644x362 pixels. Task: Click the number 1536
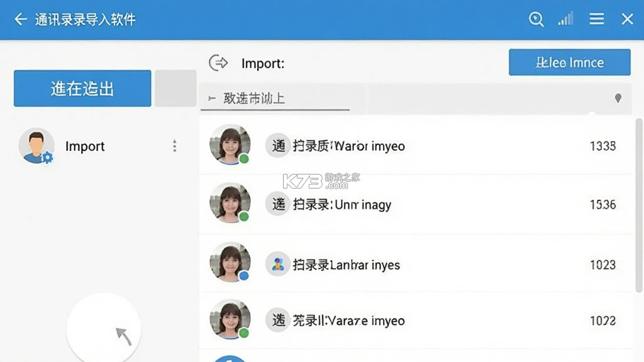coord(602,204)
